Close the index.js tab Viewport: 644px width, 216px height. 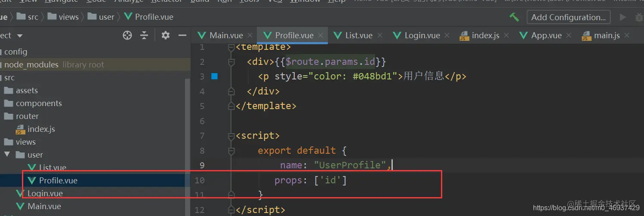pos(506,36)
